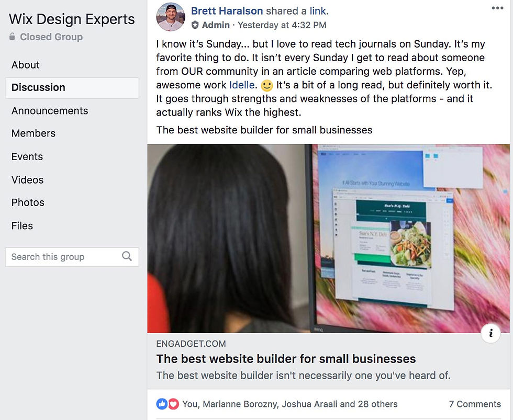Image resolution: width=513 pixels, height=420 pixels.
Task: Open the Files section
Action: tap(22, 226)
